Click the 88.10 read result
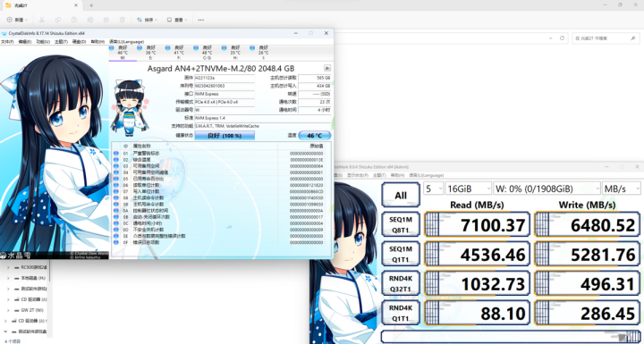Screen dimensions: 644x344 click(x=477, y=314)
